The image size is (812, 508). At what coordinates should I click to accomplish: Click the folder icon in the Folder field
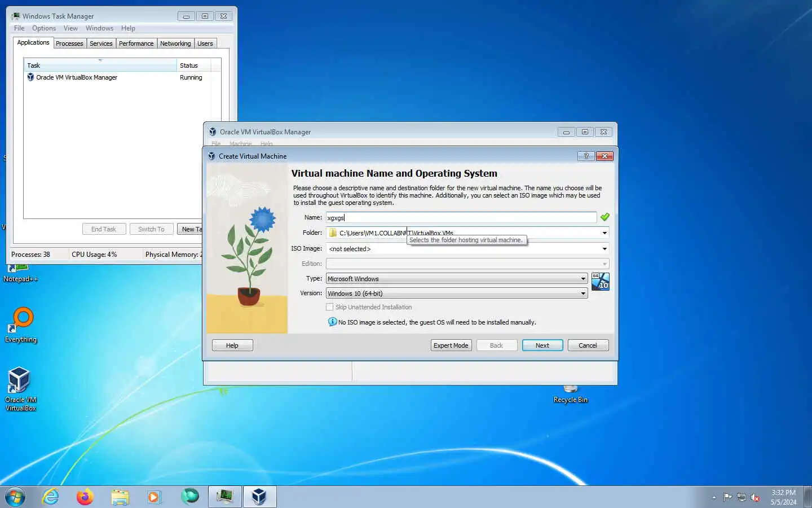[333, 233]
